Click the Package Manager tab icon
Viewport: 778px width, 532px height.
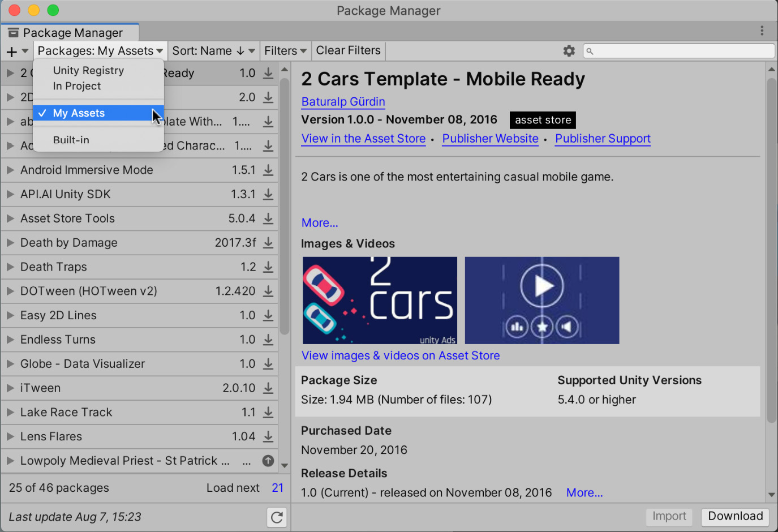click(14, 33)
